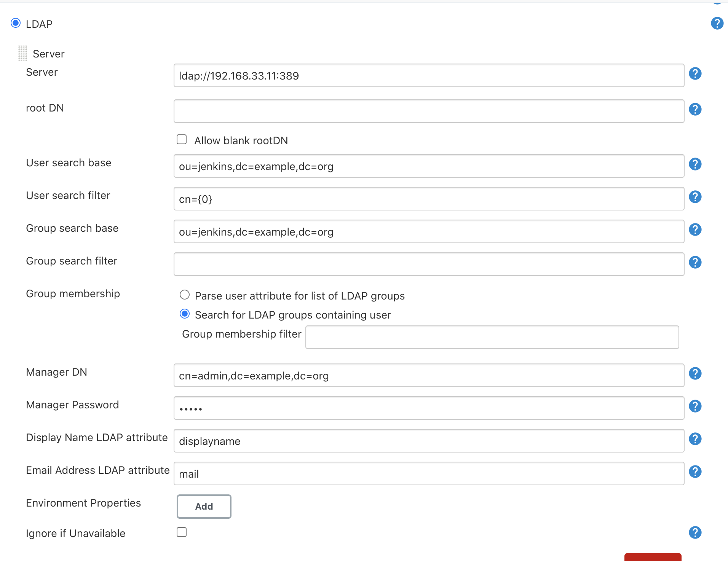The image size is (728, 561).
Task: Open help for User search base
Action: (695, 164)
